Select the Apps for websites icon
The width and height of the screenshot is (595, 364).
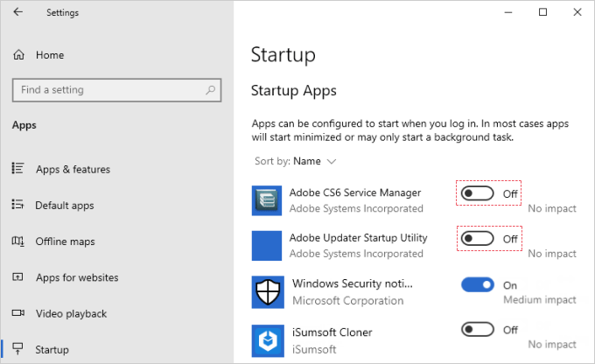17,277
